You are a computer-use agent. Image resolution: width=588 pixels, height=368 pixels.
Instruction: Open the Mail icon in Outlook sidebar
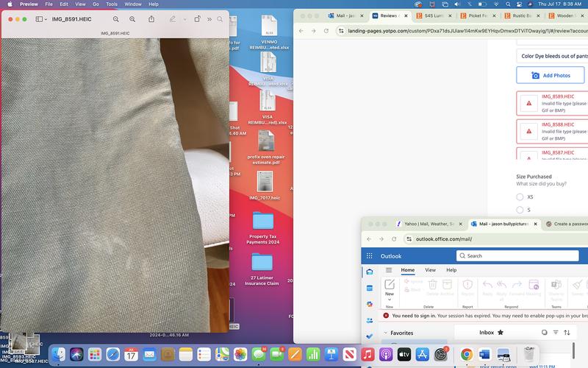pyautogui.click(x=370, y=272)
